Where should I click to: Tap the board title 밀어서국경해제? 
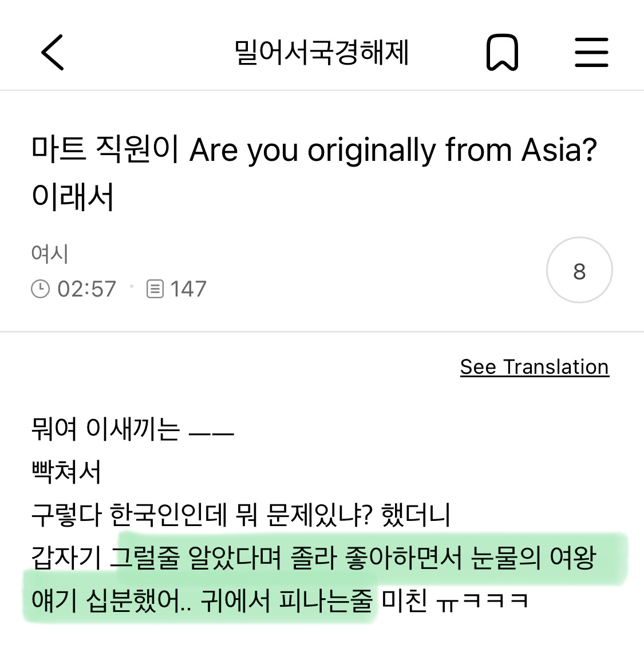click(x=322, y=53)
